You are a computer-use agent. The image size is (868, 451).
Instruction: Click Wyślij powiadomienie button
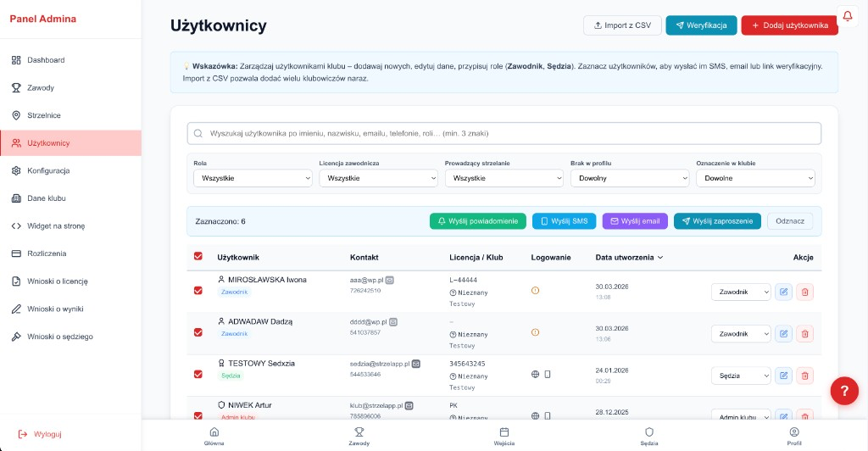478,220
